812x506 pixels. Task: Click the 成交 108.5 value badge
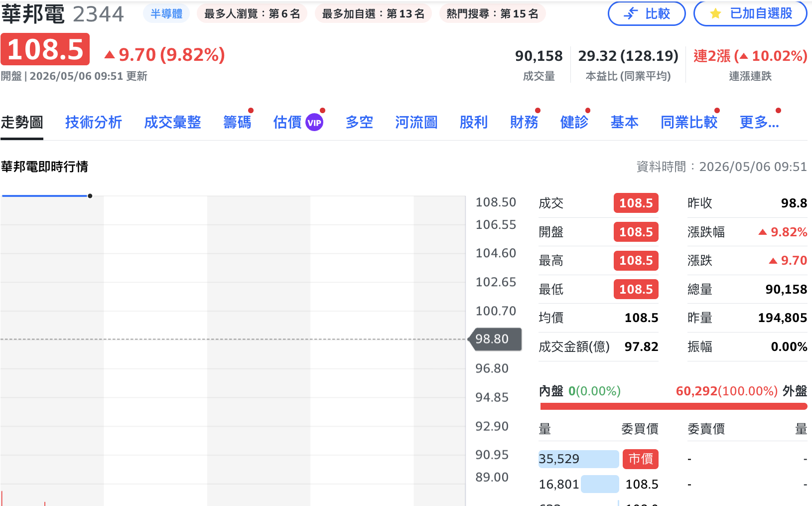pyautogui.click(x=636, y=203)
